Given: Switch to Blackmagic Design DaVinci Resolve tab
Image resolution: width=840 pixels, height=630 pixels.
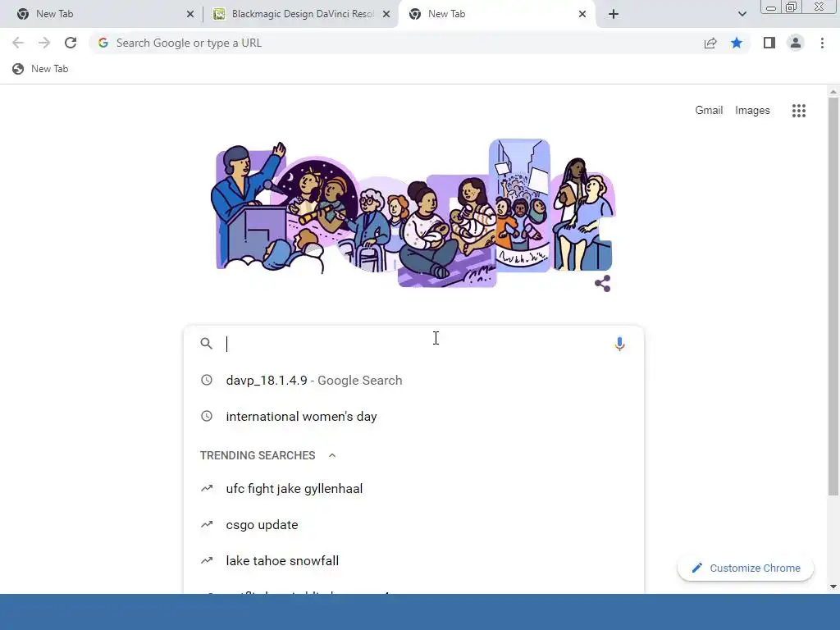Looking at the screenshot, I should coord(301,14).
